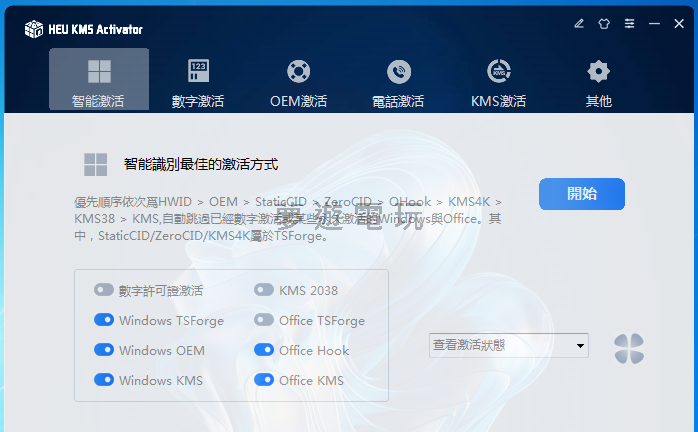Click the HEU KMS Activator title text
This screenshot has width=698, height=432.
[95, 30]
